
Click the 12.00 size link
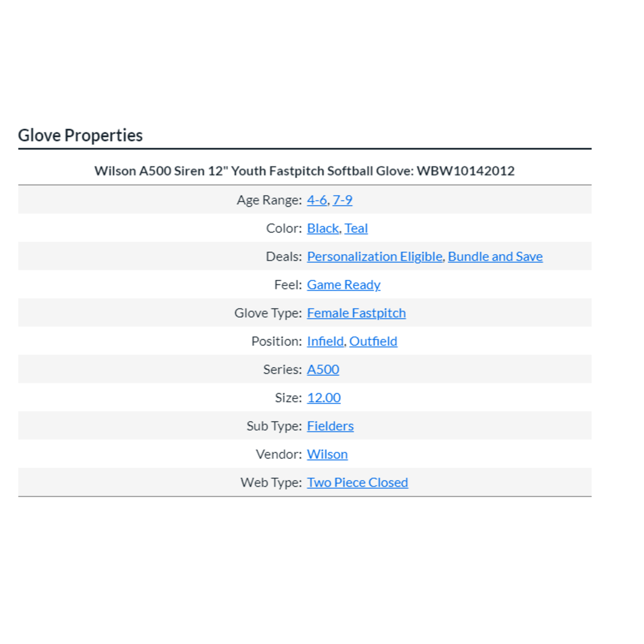pos(324,398)
